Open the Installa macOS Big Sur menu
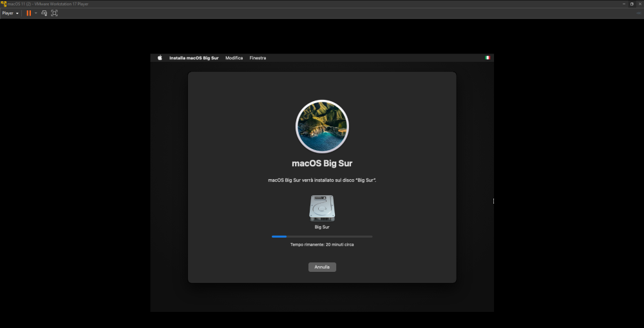The image size is (644, 328). [194, 58]
